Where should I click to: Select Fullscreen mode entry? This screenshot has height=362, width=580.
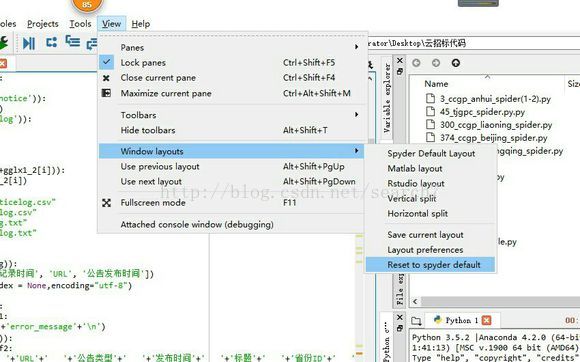[232, 203]
